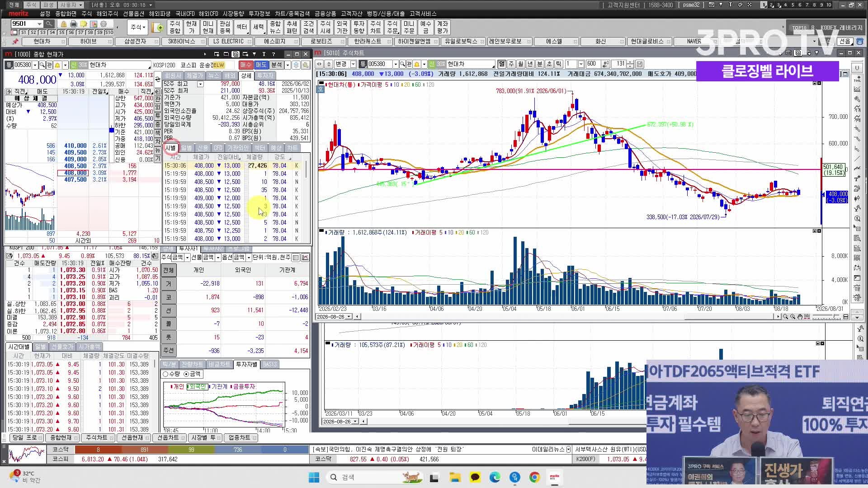Image resolution: width=868 pixels, height=488 pixels.
Task: Switch to the 투자자별 tab
Action: 246,364
